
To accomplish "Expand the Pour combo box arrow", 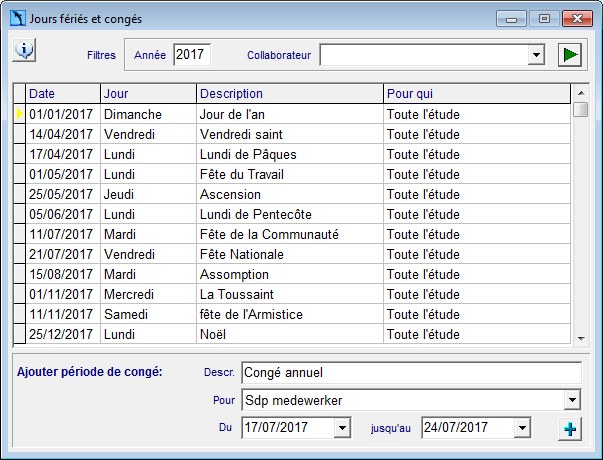I will [x=572, y=400].
